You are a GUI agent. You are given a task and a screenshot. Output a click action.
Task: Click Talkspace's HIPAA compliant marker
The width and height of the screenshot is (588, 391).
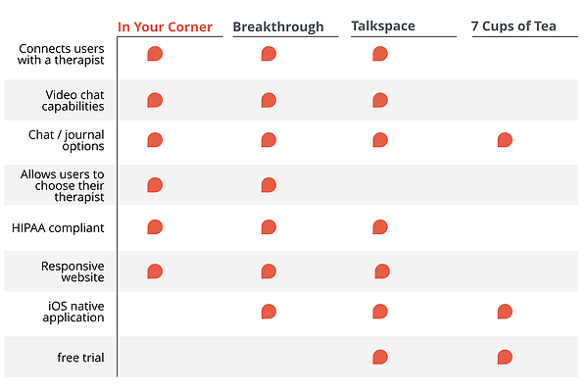point(380,226)
